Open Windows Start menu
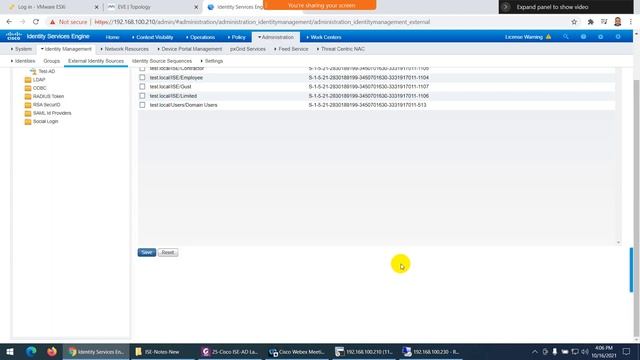The height and width of the screenshot is (360, 640). (x=10, y=351)
